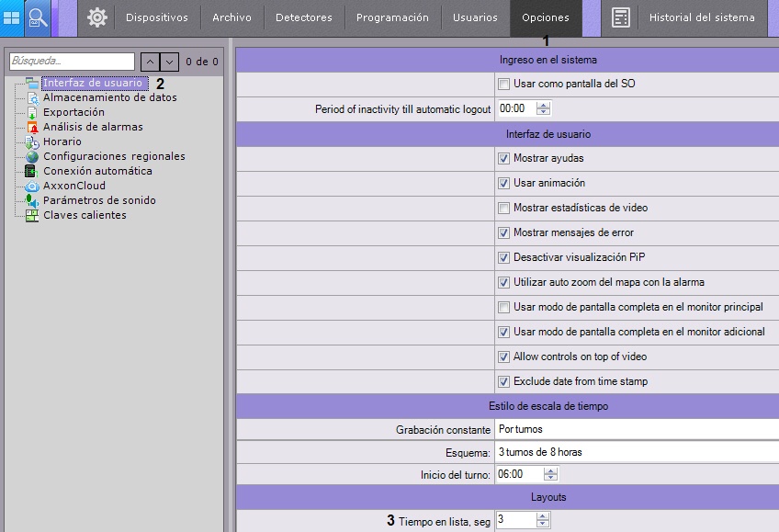Open the Esquema dropdown with 3 turnos
The image size is (779, 532).
pos(636,452)
